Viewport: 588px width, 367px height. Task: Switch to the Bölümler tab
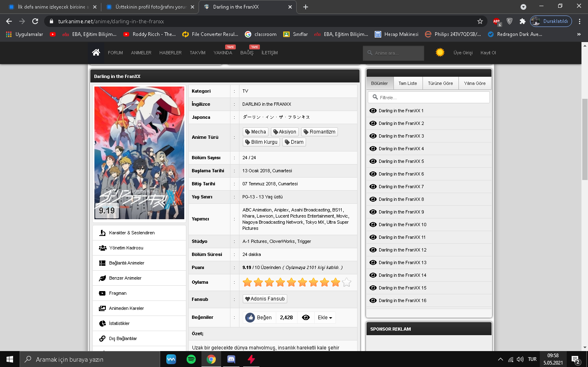coord(380,83)
